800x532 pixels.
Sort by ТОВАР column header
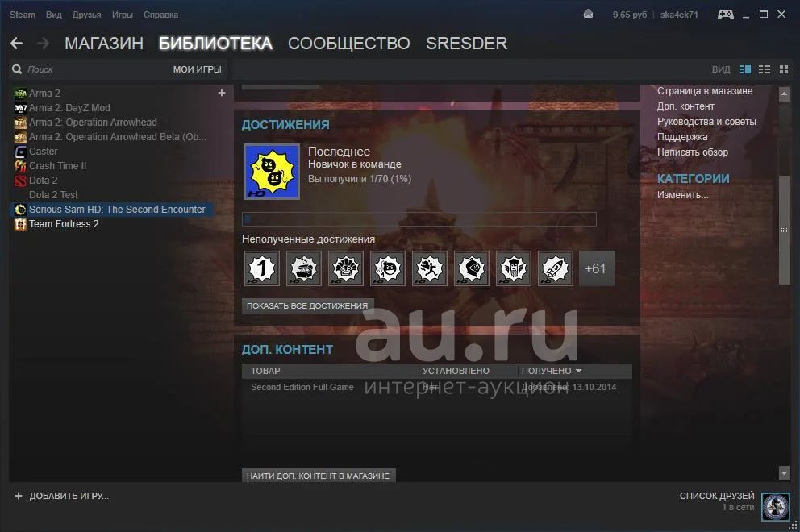point(331,371)
